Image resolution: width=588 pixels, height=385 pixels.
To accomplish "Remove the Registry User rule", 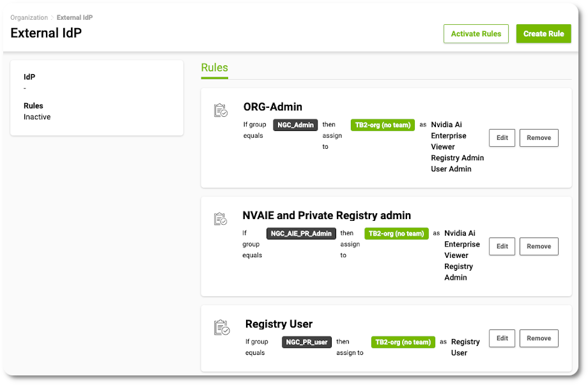I will (x=539, y=338).
